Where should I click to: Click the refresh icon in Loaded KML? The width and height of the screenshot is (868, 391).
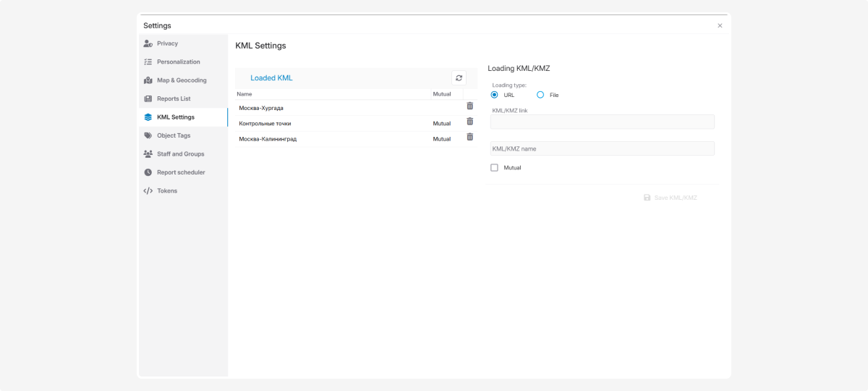[x=459, y=78]
